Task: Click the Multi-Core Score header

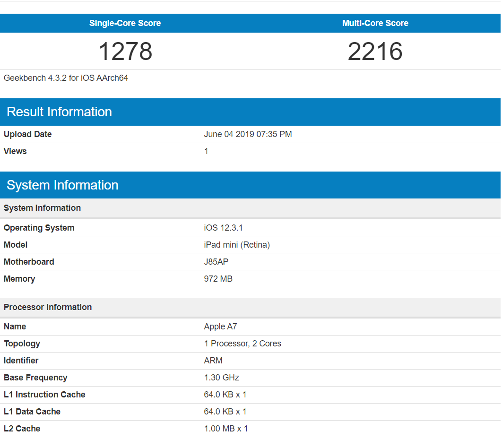Action: tap(375, 23)
